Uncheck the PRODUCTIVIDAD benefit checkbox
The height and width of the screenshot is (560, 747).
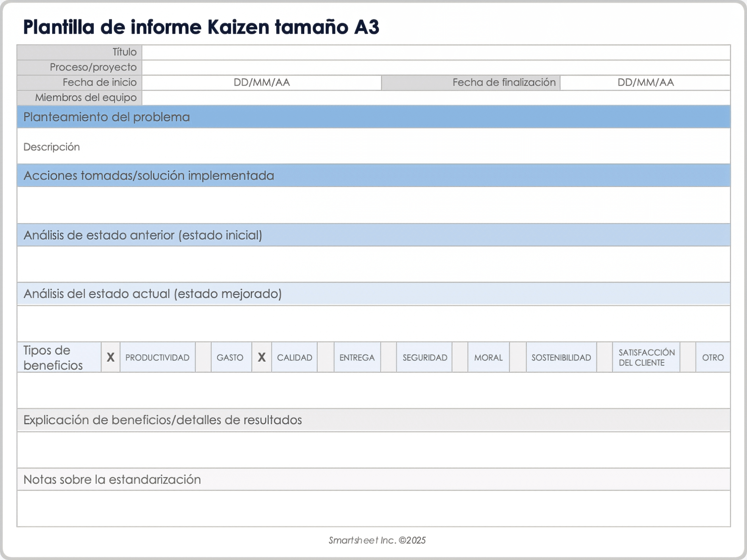(110, 357)
